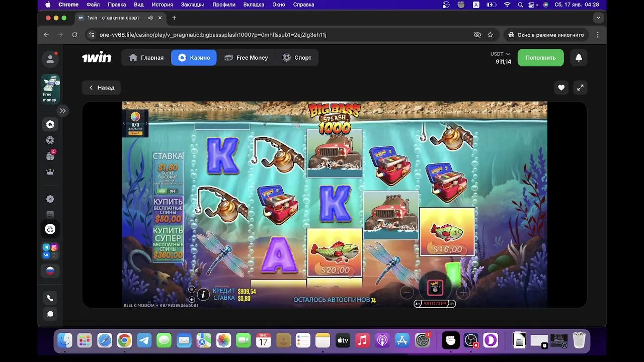This screenshot has height=362, width=644.
Task: Increase the bet with the plus button
Action: pyautogui.click(x=463, y=292)
